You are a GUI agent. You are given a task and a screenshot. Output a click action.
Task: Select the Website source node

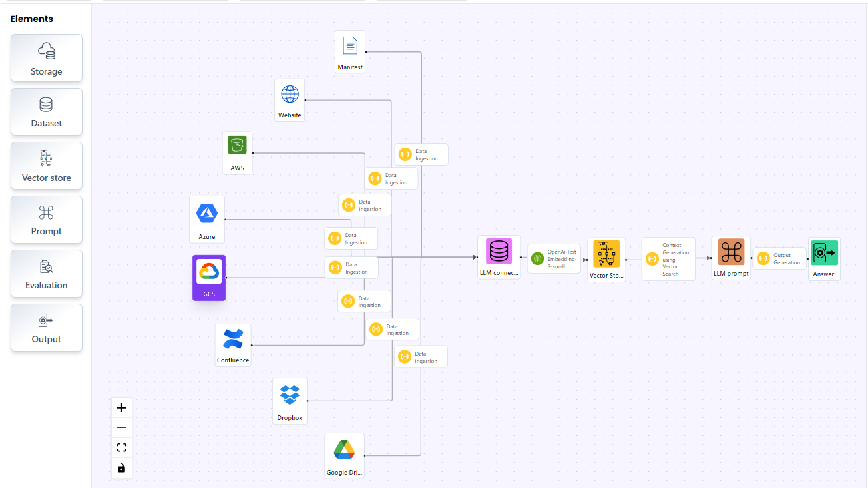click(290, 99)
